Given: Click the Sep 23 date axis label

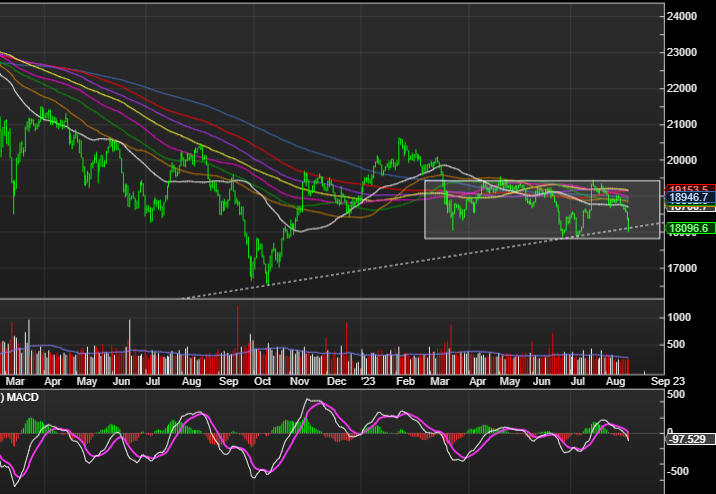Looking at the screenshot, I should point(668,382).
